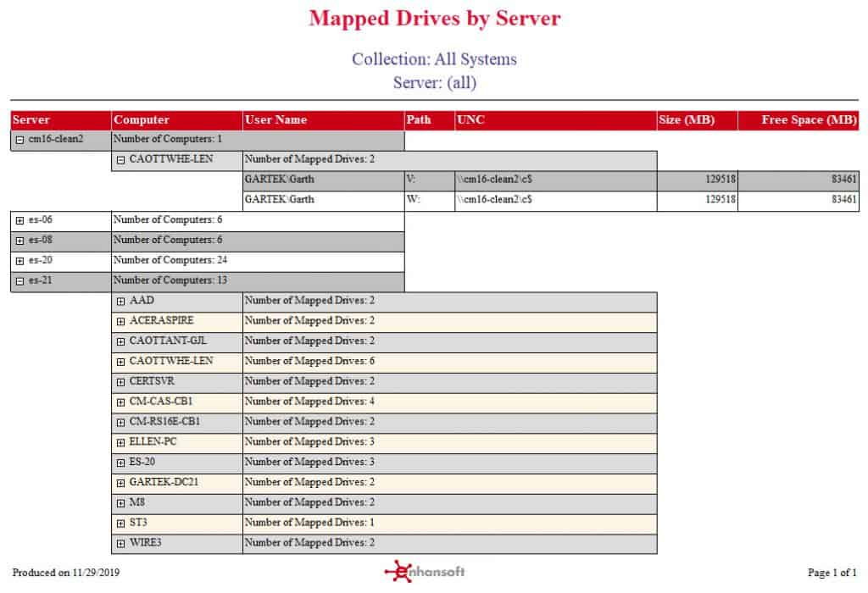Expand the CAOTTANT-GJL computer row
The image size is (868, 593).
pyautogui.click(x=120, y=342)
